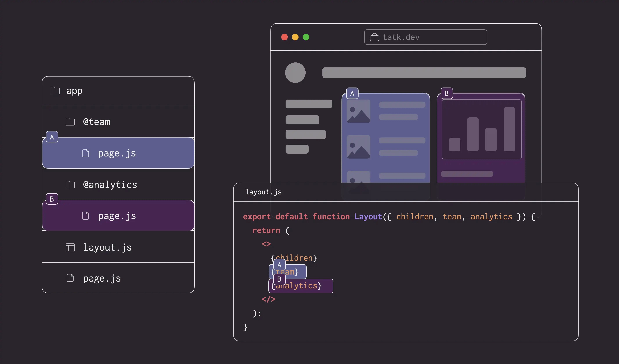Click the A badge above {team} in code
This screenshot has height=364, width=619.
[279, 265]
